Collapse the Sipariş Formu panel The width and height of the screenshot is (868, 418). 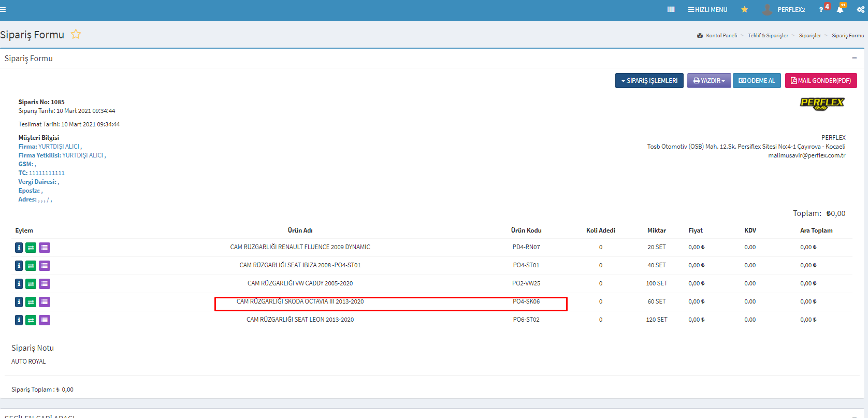pos(854,58)
